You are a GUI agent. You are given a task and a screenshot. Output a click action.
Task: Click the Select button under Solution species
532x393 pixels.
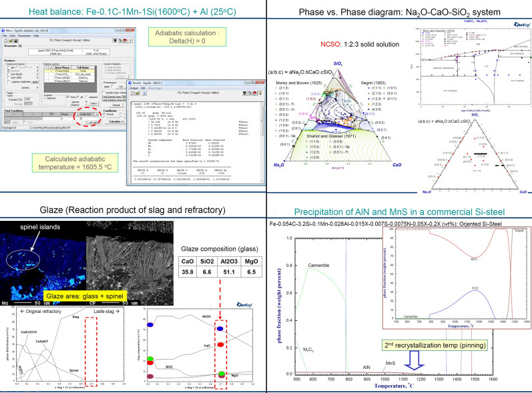(x=93, y=103)
